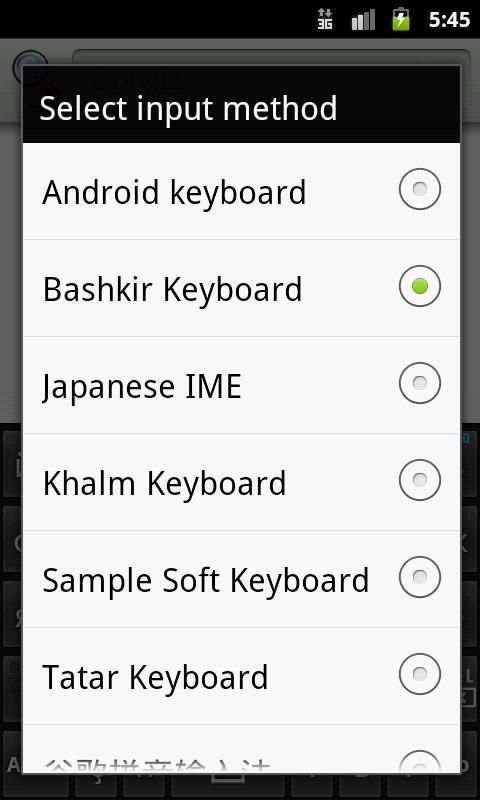Choose the Bashkir Keyboard list entry

tap(241, 288)
